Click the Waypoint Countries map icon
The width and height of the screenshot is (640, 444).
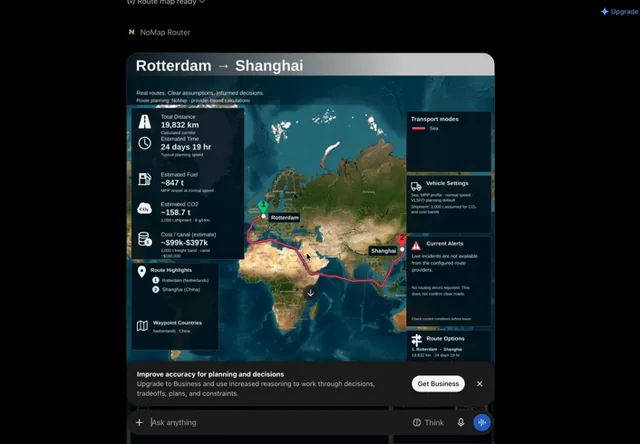point(142,326)
